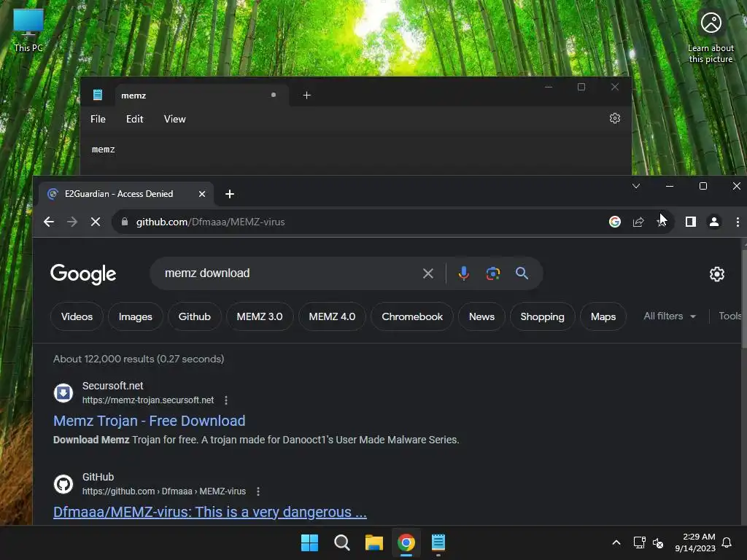Click Chrome address bar URL
The image size is (747, 560).
tap(211, 222)
